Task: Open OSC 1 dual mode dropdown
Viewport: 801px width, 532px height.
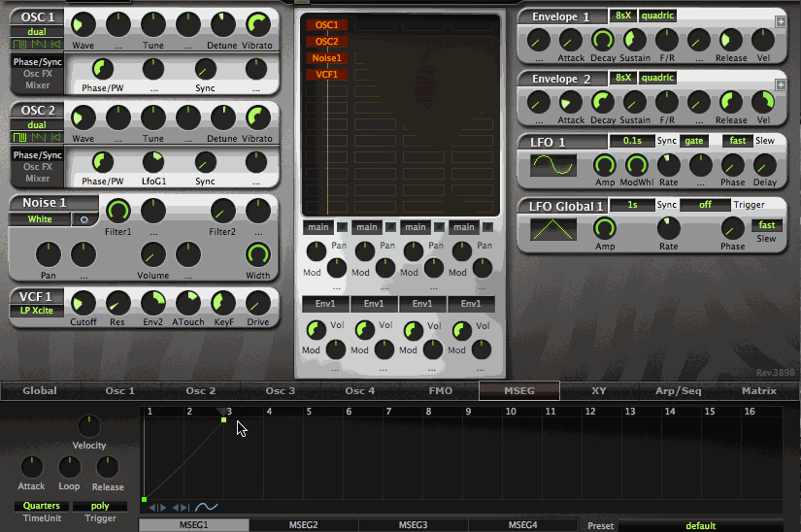Action: coord(37,32)
